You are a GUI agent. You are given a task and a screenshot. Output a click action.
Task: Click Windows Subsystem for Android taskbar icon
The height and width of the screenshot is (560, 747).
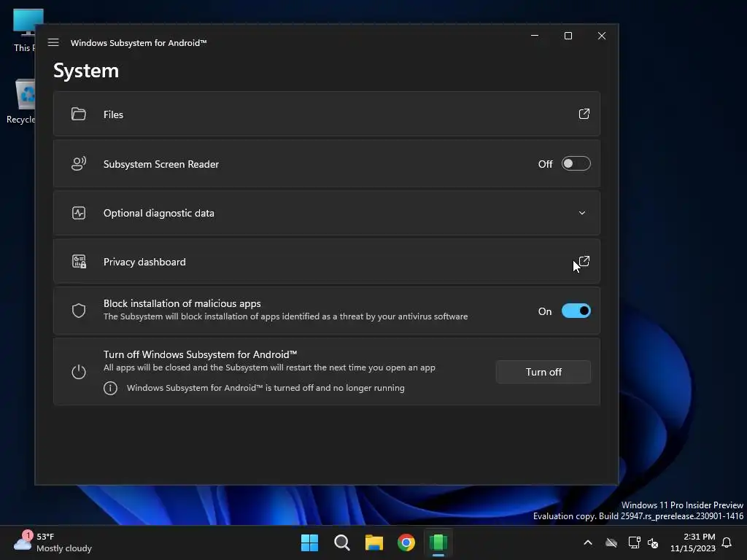point(438,542)
